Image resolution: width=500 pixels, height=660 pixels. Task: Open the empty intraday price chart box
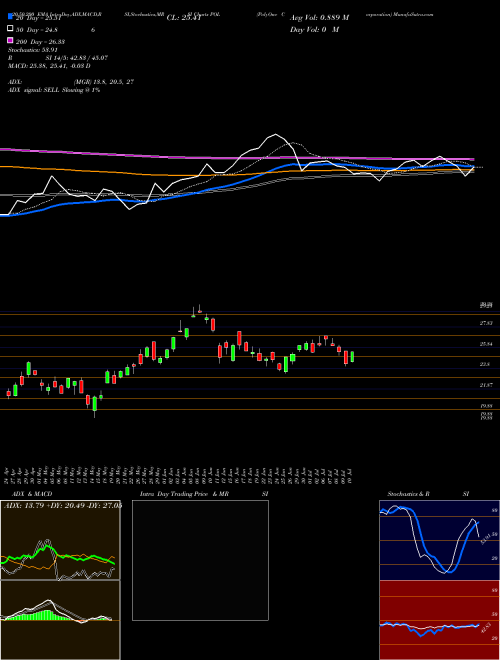click(x=200, y=560)
